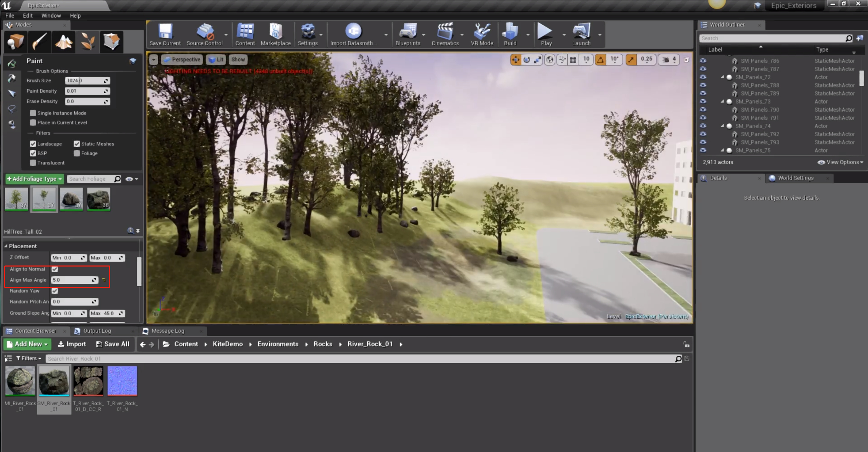Switch to the Message Log tab
Image resolution: width=868 pixels, height=452 pixels.
pyautogui.click(x=168, y=331)
